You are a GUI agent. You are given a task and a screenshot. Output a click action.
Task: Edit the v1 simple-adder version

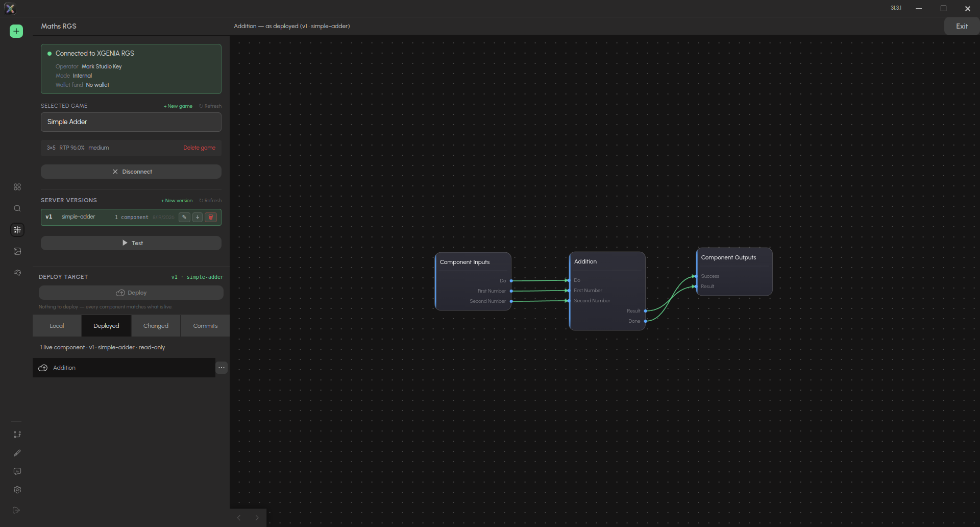184,217
